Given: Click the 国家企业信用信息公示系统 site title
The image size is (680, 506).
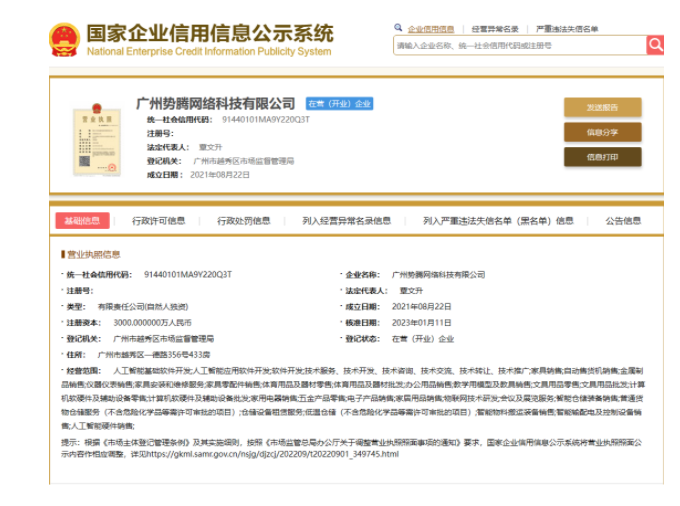Looking at the screenshot, I should point(210,33).
